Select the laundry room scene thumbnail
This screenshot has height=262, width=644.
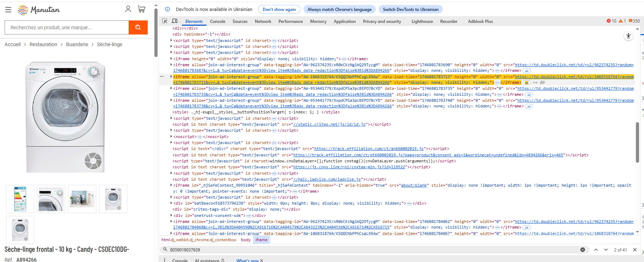click(x=82, y=199)
